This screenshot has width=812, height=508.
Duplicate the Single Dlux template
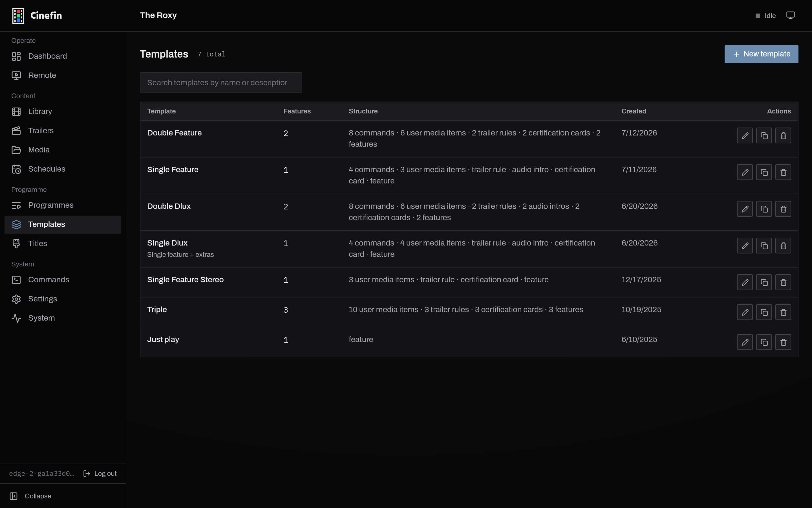[x=764, y=245]
